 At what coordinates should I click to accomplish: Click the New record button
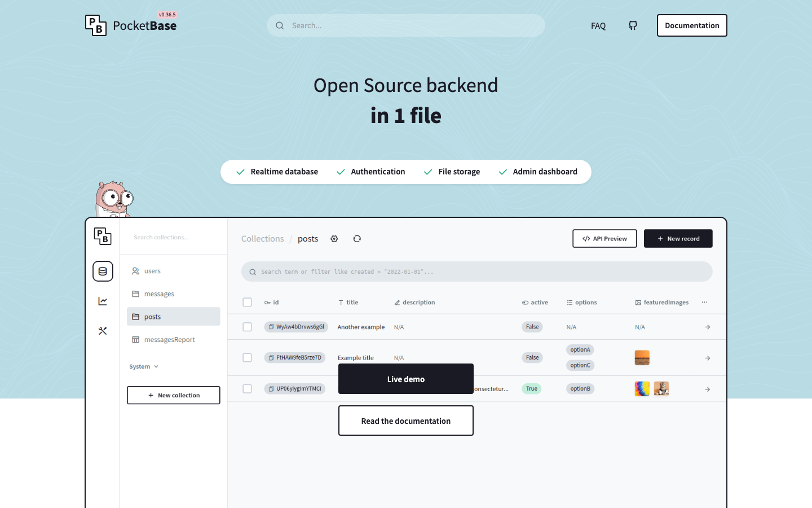(678, 239)
